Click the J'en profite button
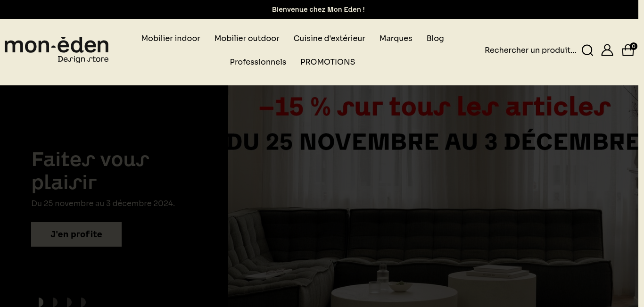 [76, 234]
